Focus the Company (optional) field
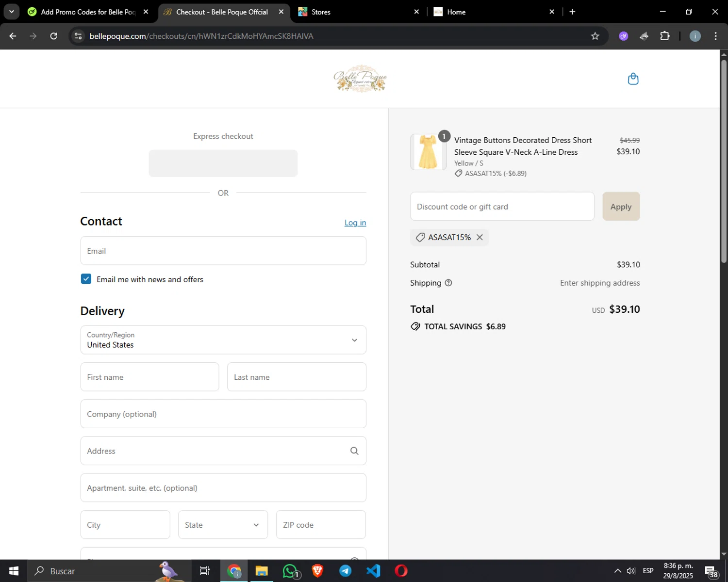 (x=223, y=414)
